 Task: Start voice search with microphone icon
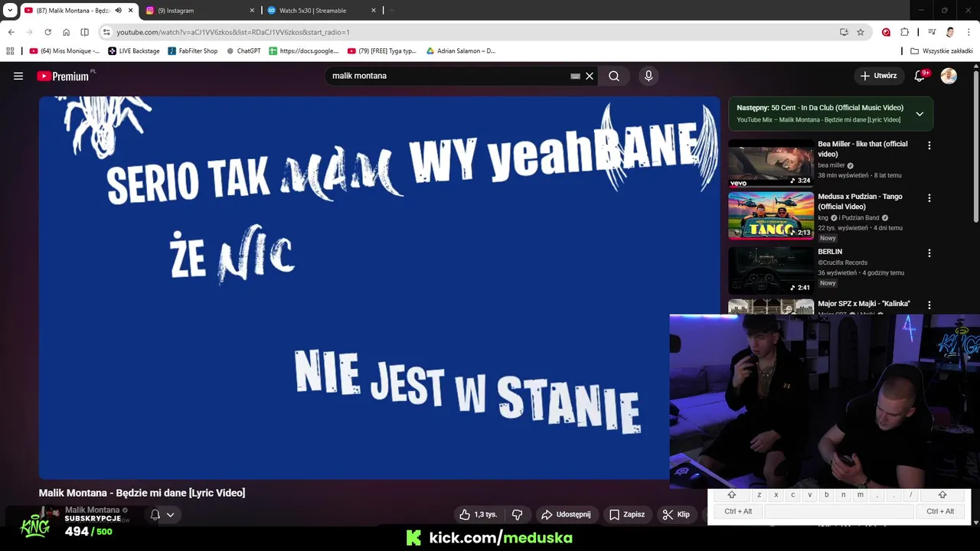click(648, 76)
